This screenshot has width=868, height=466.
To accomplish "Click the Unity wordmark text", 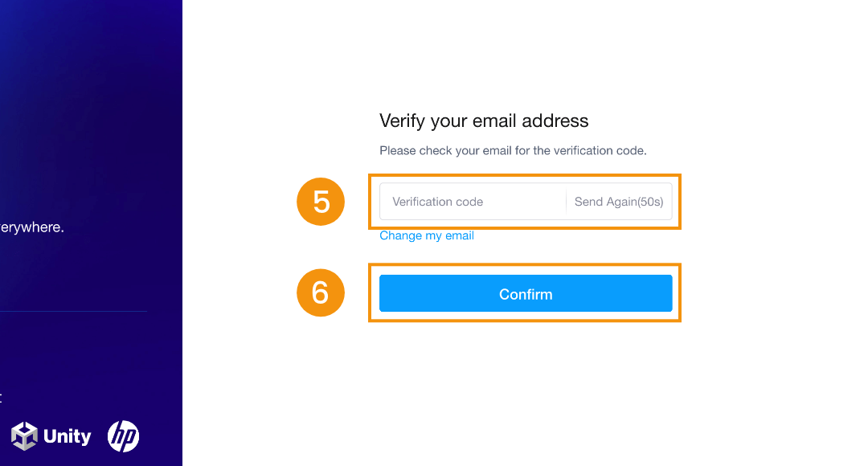I will tap(67, 436).
